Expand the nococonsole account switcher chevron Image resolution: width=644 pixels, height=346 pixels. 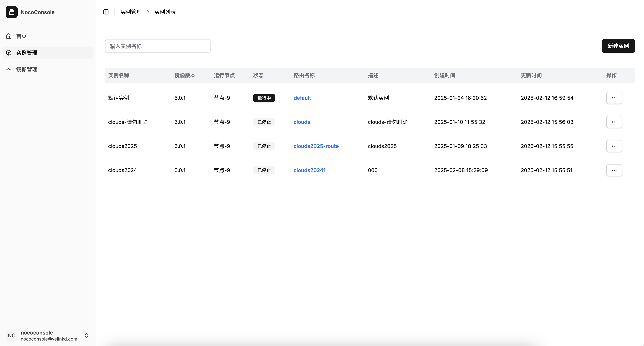point(86,335)
